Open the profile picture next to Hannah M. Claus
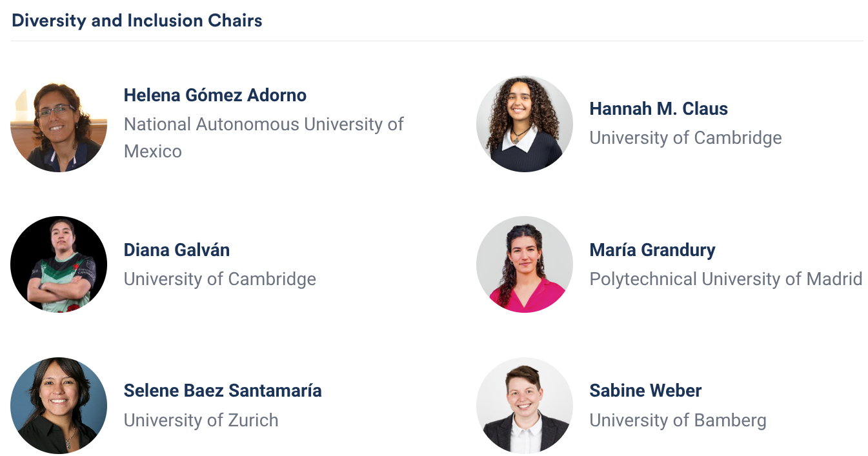 pyautogui.click(x=524, y=124)
